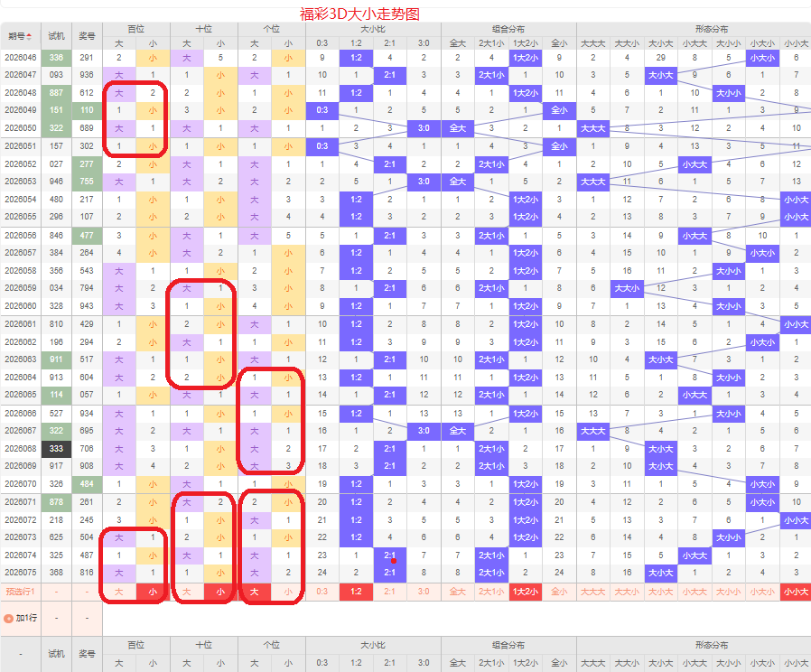Click the bottom 组合分布 footer header

(508, 645)
